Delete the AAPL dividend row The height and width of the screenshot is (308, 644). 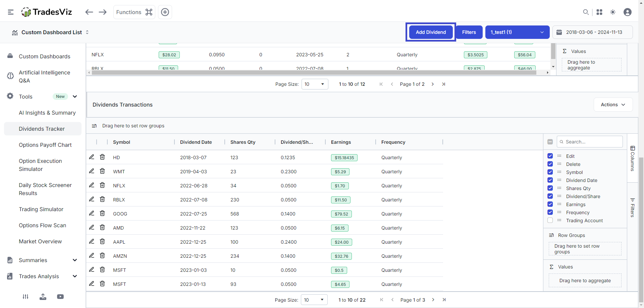click(x=102, y=241)
